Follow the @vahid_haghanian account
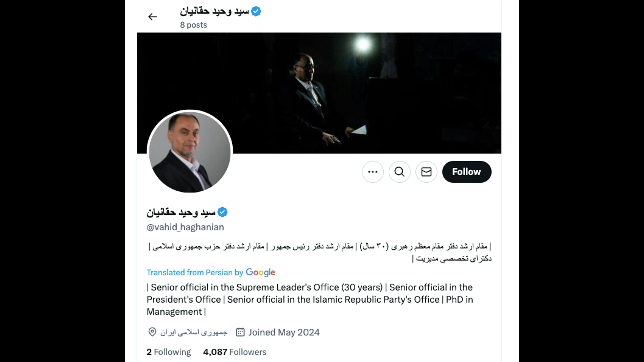The image size is (644, 362). click(x=467, y=172)
